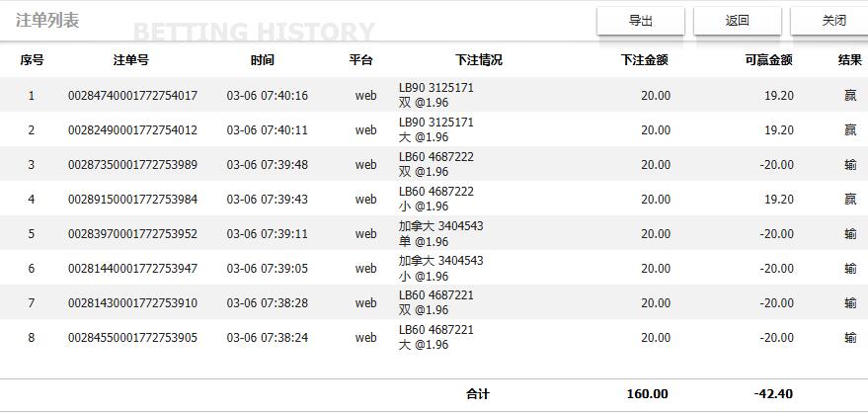Click bet row 3 ending 753989
The image size is (868, 414).
point(132,165)
